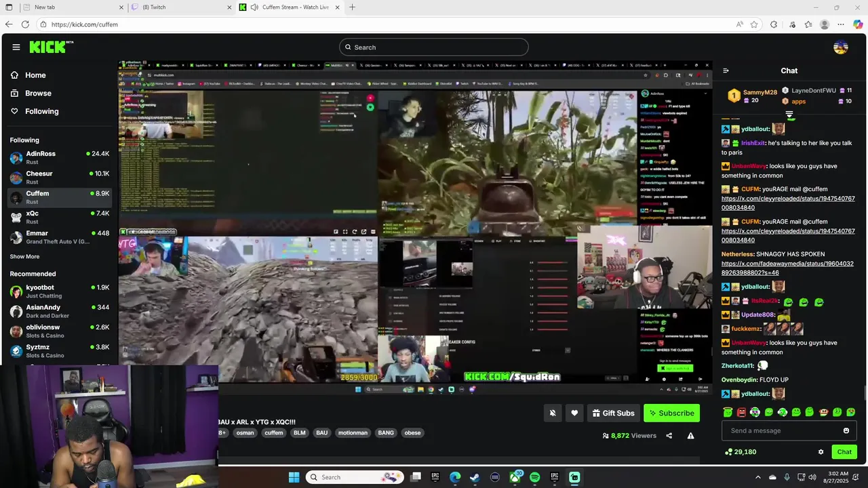
Task: Click the Subscribe button
Action: [x=671, y=413]
